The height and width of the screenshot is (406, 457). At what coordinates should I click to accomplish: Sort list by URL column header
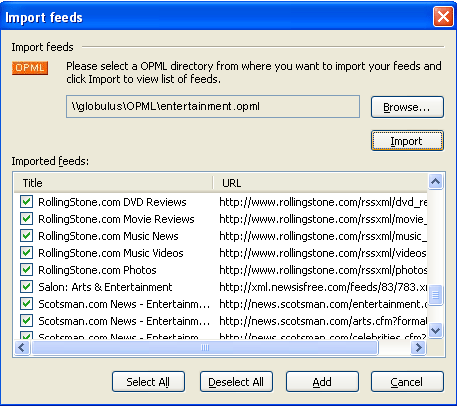[x=320, y=183]
